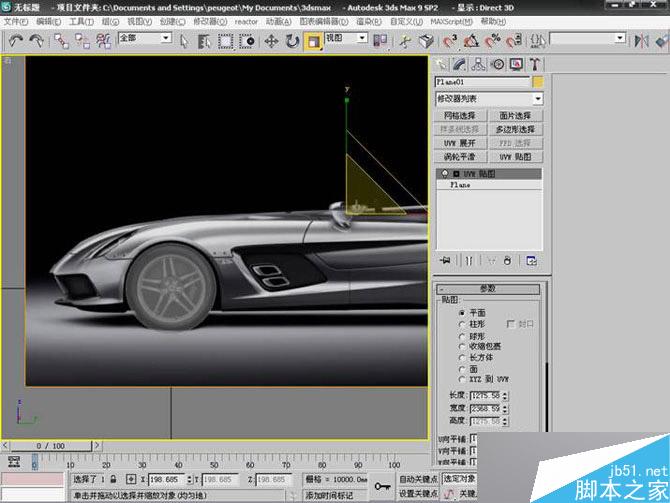Open the Utilities hammer panel tab

click(535, 64)
